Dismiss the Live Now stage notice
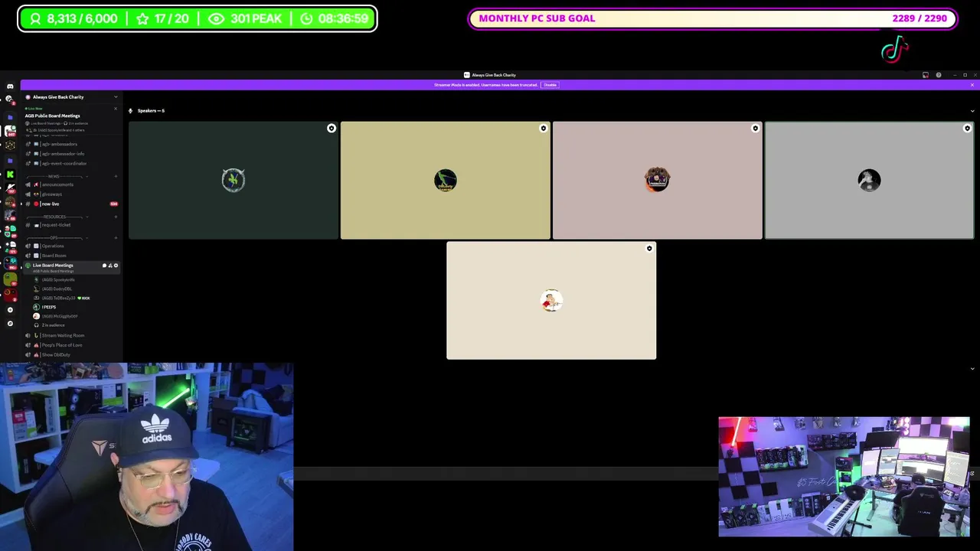Viewport: 980px width, 551px height. click(116, 109)
